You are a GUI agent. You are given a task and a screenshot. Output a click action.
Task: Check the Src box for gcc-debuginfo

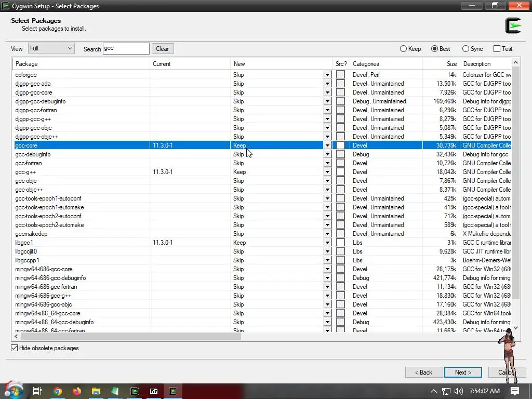(340, 154)
